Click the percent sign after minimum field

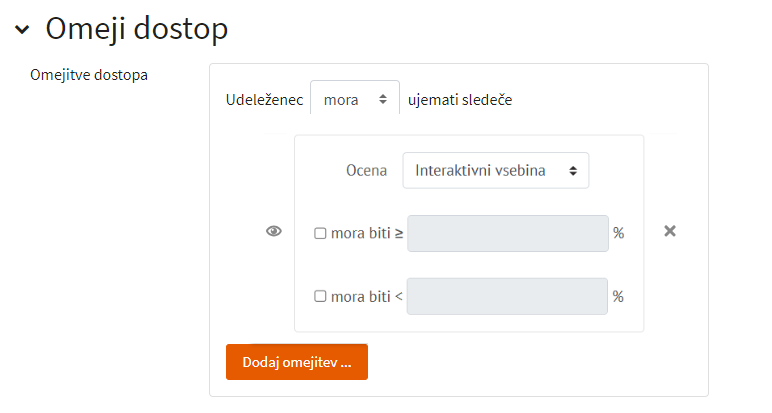pyautogui.click(x=618, y=233)
